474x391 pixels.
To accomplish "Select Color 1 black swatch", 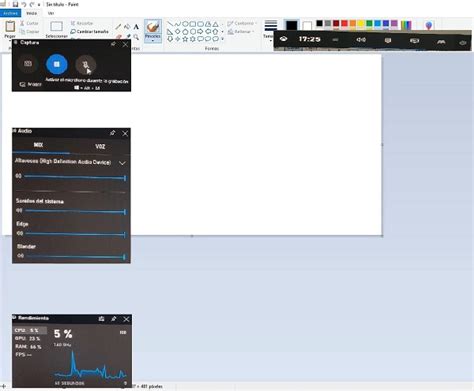I will 292,25.
